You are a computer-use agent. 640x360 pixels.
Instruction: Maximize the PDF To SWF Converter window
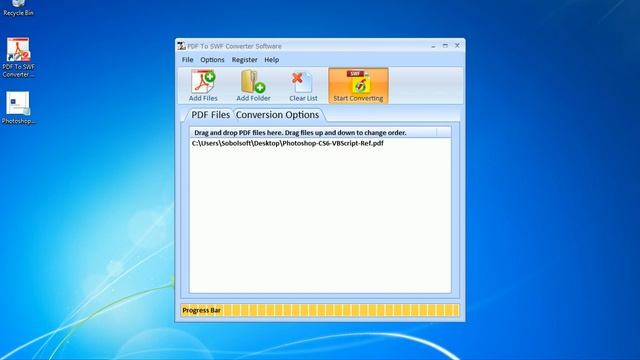tap(445, 46)
